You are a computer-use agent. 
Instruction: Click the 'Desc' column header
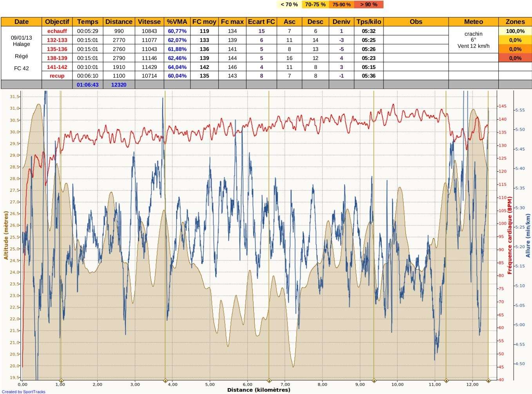tap(315, 22)
